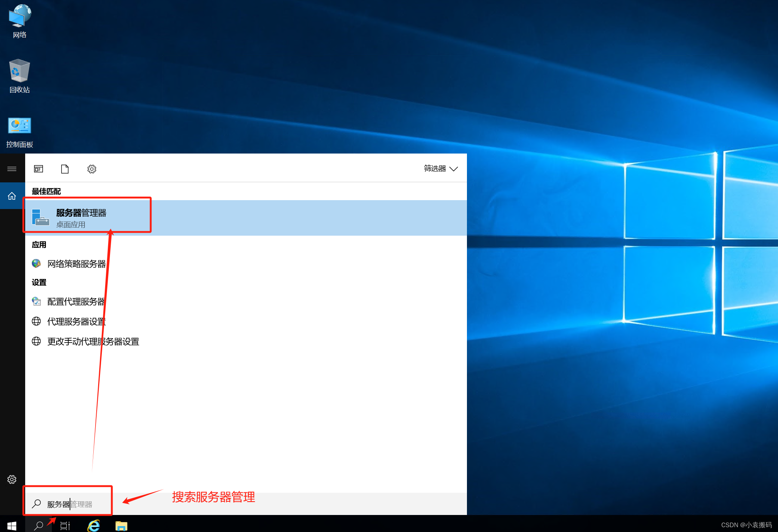Open the 回收站 recycle bin icon
Screen dimensions: 778x532
click(x=20, y=76)
